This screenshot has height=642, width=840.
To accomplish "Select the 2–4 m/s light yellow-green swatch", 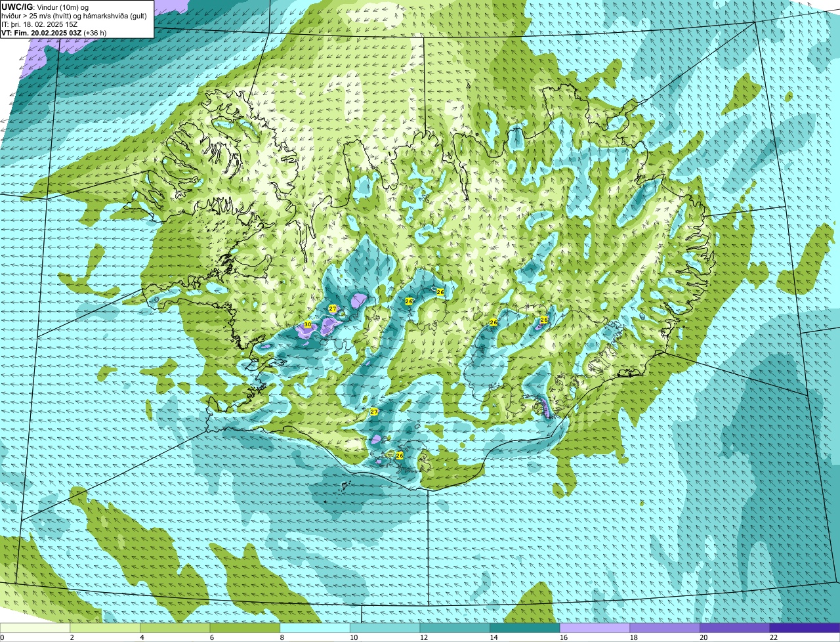I will click(x=105, y=628).
